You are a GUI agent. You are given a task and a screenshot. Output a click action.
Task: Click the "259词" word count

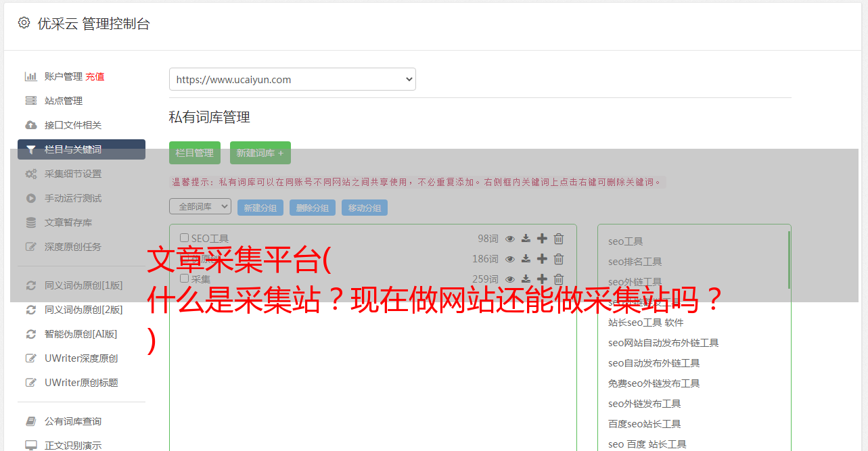coord(485,279)
